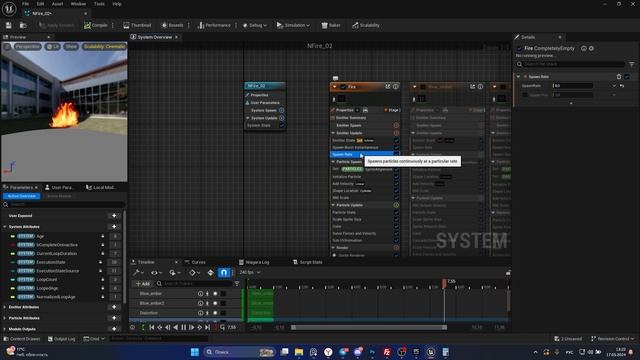Click the Fire emitter info icon
The image size is (640, 360).
[396, 87]
